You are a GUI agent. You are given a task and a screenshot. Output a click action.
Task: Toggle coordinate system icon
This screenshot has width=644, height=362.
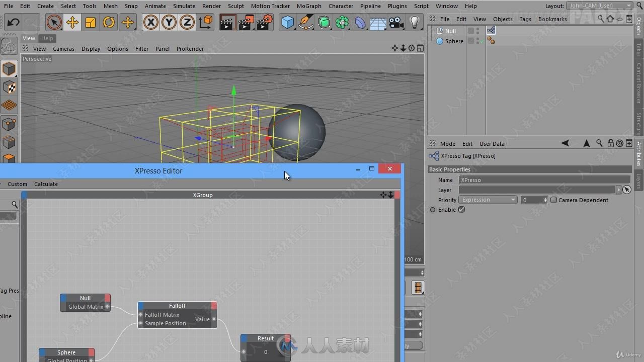point(206,22)
